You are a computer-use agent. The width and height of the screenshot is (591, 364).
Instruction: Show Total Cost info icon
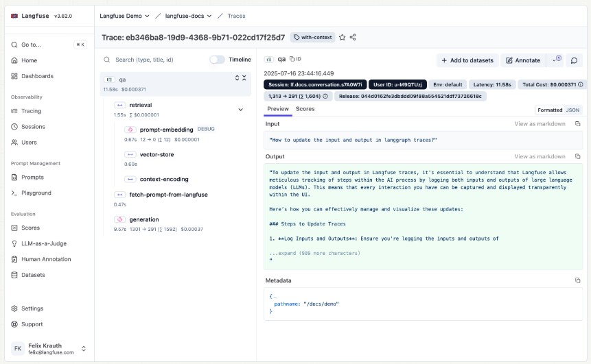pyautogui.click(x=581, y=85)
